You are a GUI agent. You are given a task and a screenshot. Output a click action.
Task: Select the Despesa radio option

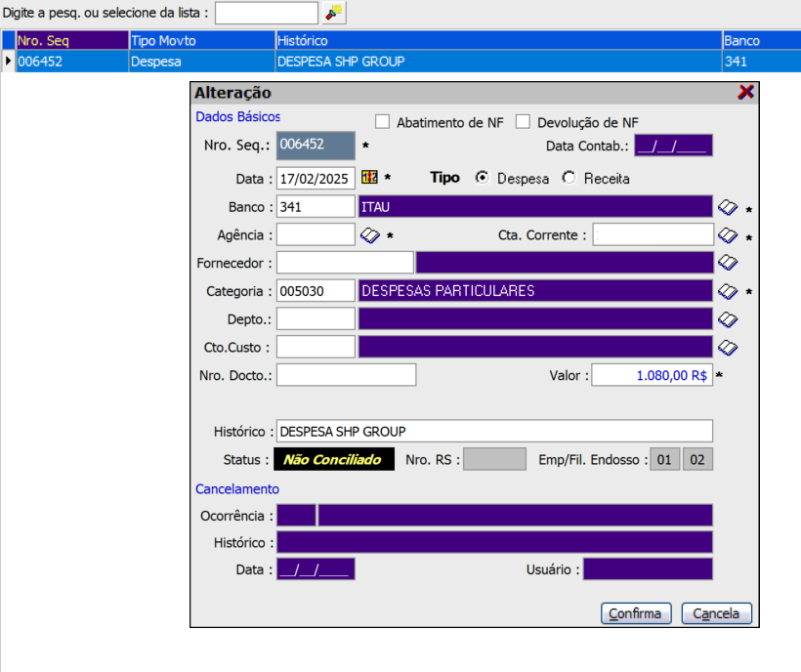[482, 179]
